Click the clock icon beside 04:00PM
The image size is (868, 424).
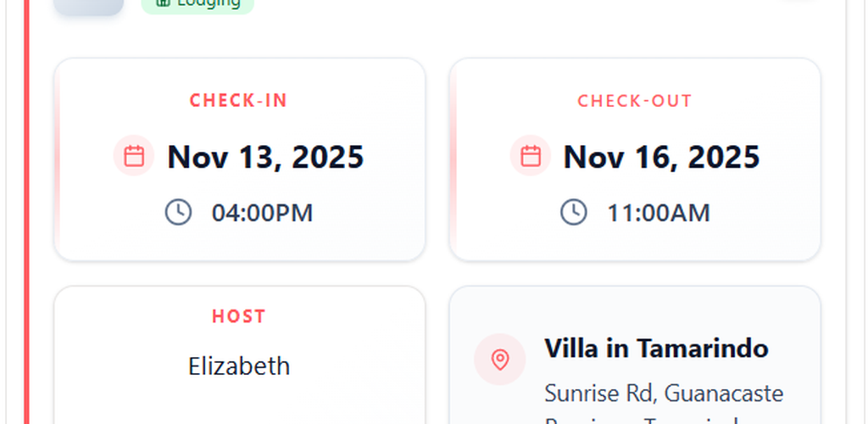[x=178, y=212]
